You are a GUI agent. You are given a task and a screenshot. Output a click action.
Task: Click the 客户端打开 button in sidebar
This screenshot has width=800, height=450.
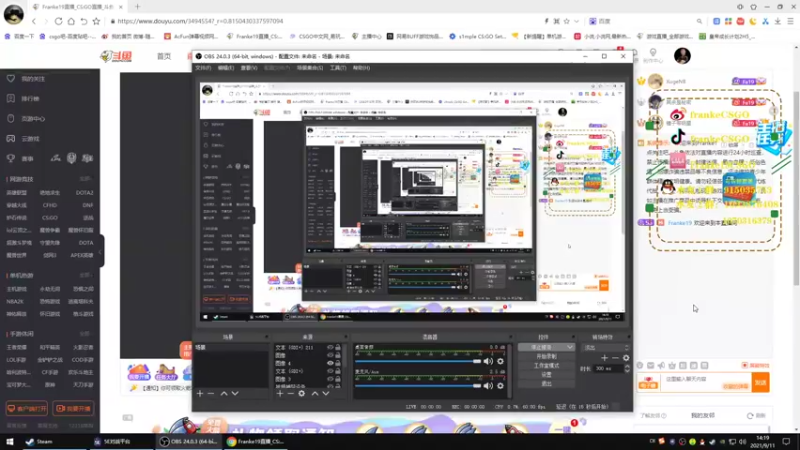click(x=27, y=409)
